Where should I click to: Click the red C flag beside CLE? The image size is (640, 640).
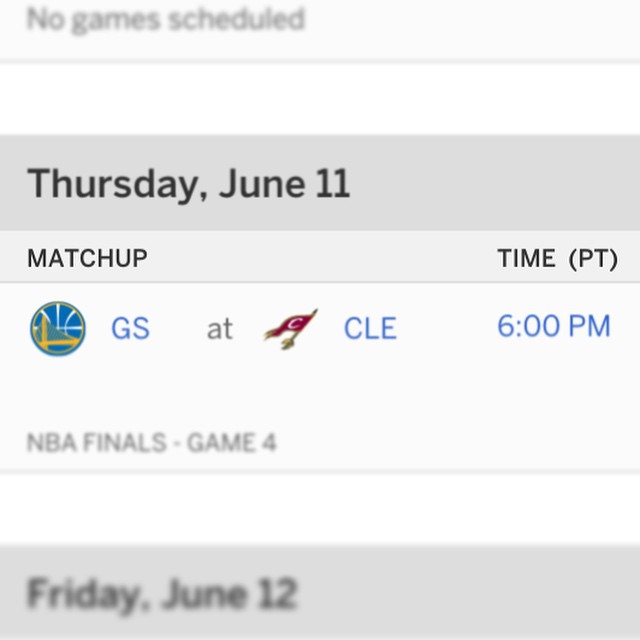291,329
